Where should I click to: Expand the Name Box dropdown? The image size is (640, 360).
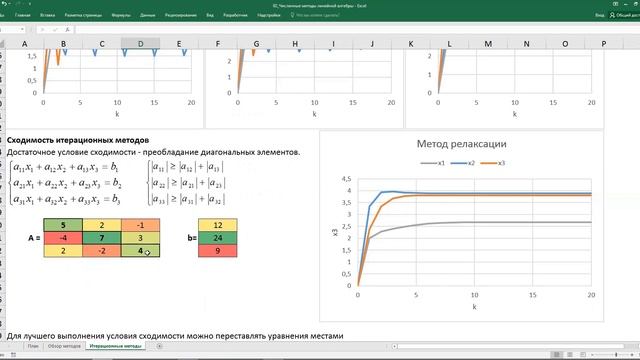[x=22, y=29]
